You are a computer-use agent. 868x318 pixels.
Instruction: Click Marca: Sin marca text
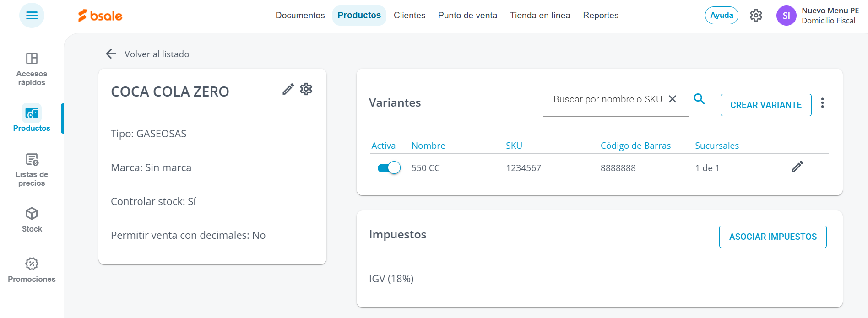point(151,167)
